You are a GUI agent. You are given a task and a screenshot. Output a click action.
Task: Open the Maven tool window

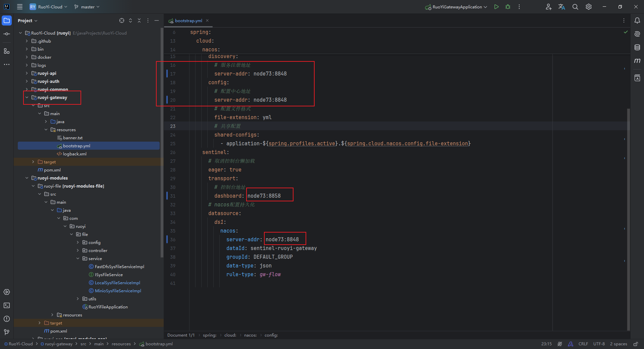coord(637,61)
